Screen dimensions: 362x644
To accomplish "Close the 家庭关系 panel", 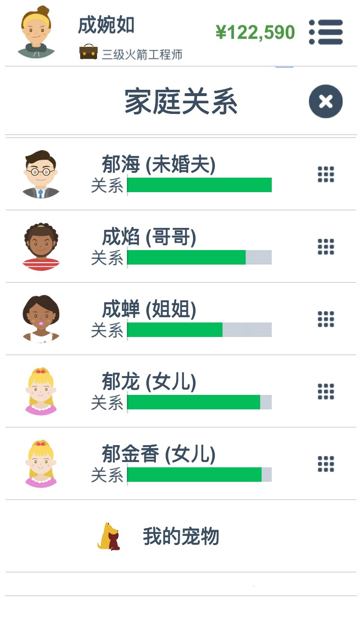I will click(326, 101).
